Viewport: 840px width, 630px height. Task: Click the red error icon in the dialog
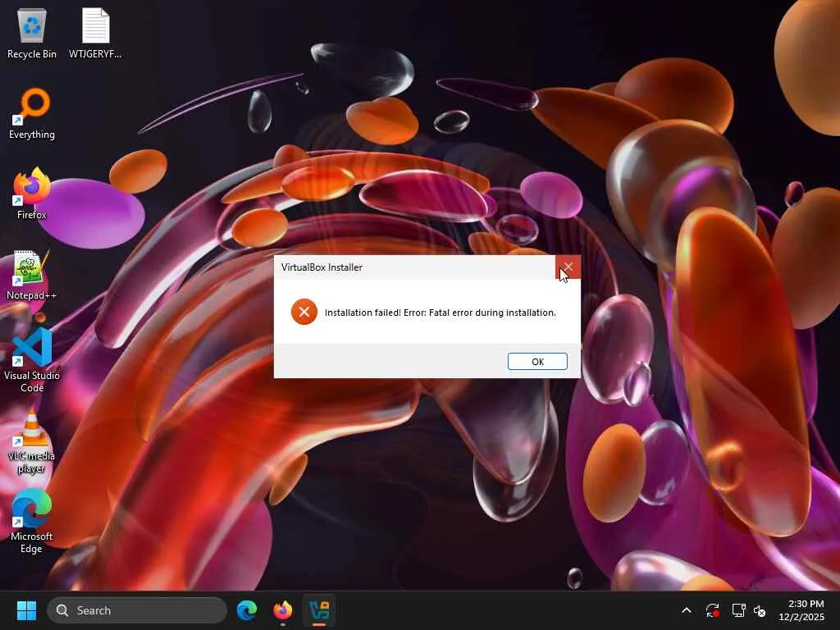[304, 312]
